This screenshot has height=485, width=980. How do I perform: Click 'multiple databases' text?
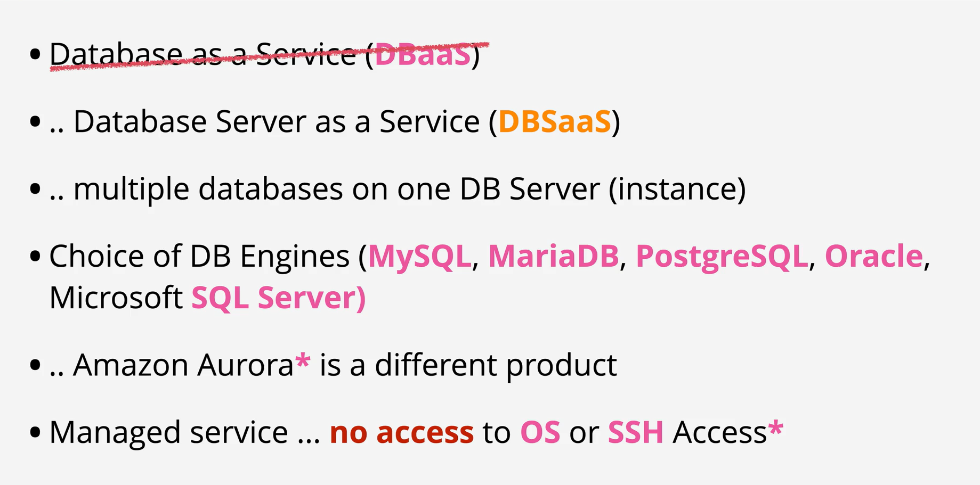(208, 190)
